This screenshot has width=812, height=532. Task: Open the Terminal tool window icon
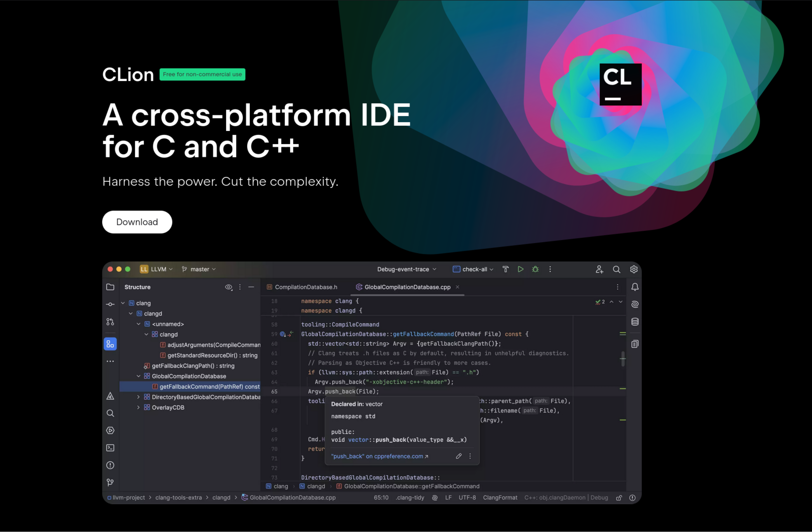pyautogui.click(x=110, y=448)
